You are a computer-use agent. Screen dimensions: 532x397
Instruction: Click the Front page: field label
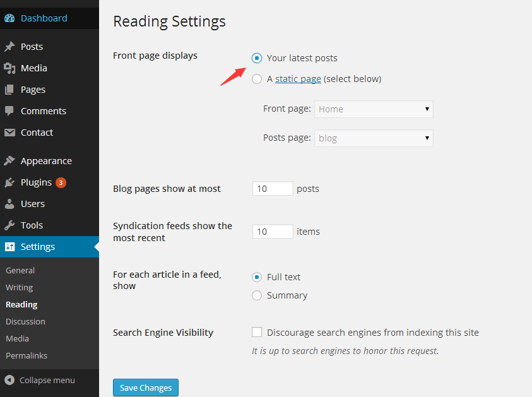point(287,109)
